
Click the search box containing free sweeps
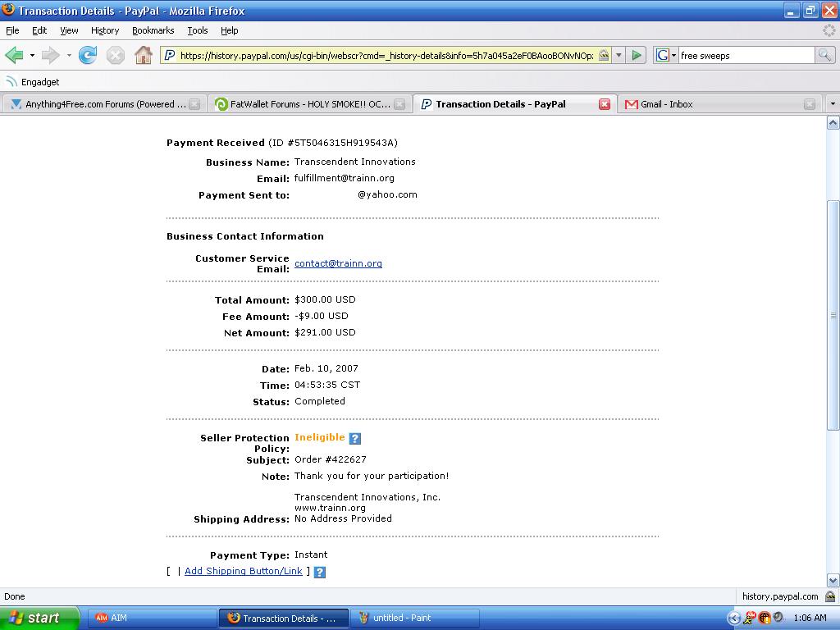pyautogui.click(x=746, y=55)
